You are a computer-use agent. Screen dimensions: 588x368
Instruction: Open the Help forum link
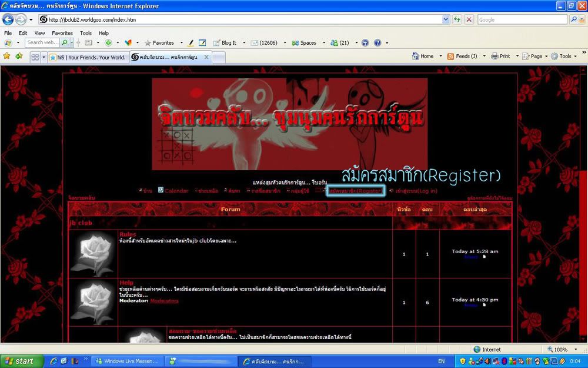click(126, 283)
